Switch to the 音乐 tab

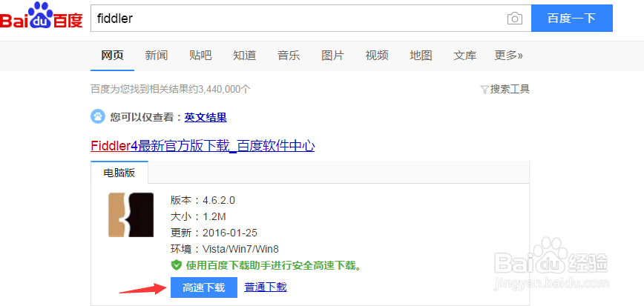coord(289,56)
